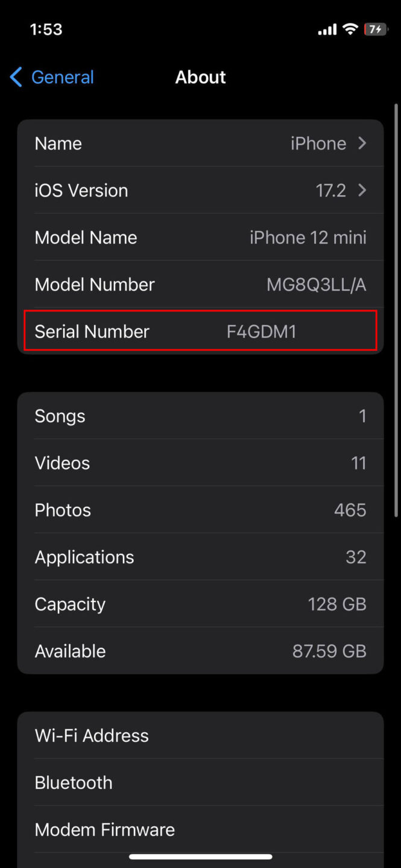Tap the iOS Version row chevron
The image size is (401, 868).
361,190
